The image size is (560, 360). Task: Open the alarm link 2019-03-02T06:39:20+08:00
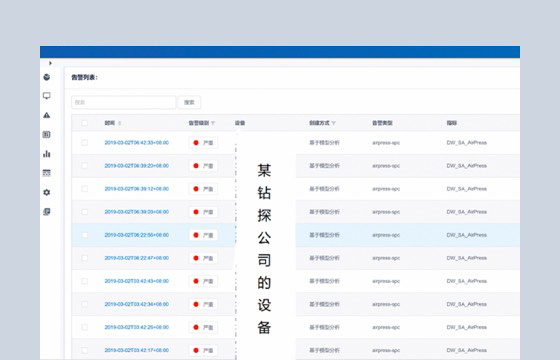coord(136,166)
